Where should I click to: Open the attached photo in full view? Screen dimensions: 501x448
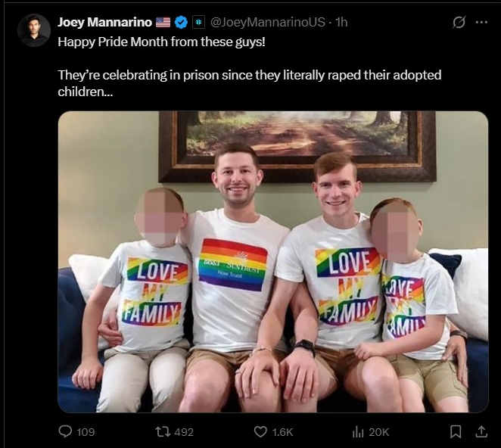point(273,262)
